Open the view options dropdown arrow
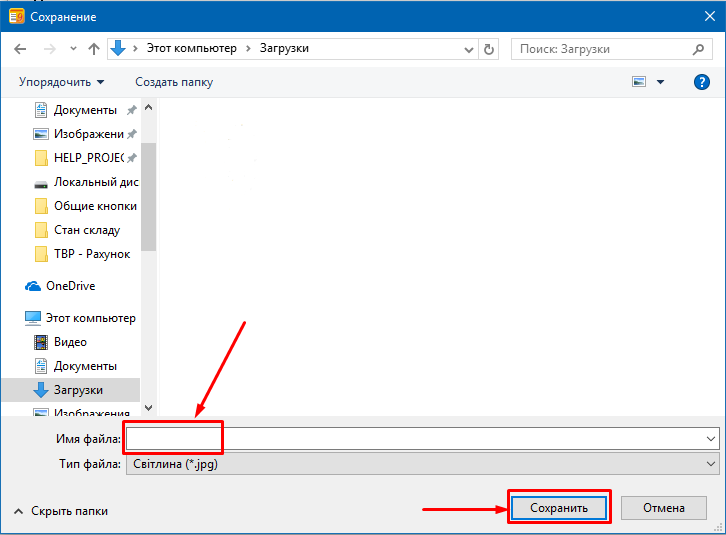 click(x=660, y=82)
